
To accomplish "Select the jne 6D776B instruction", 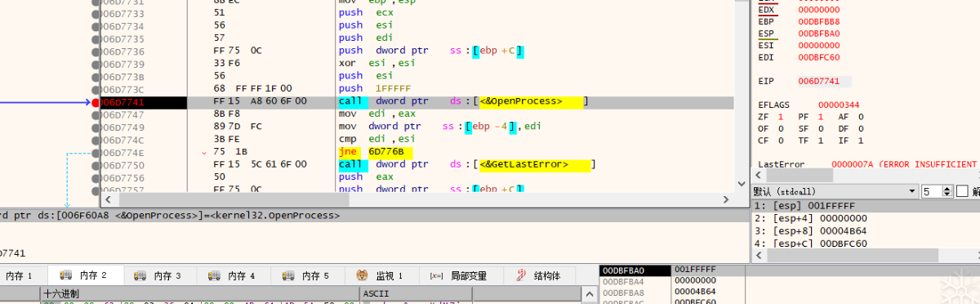I will point(376,152).
